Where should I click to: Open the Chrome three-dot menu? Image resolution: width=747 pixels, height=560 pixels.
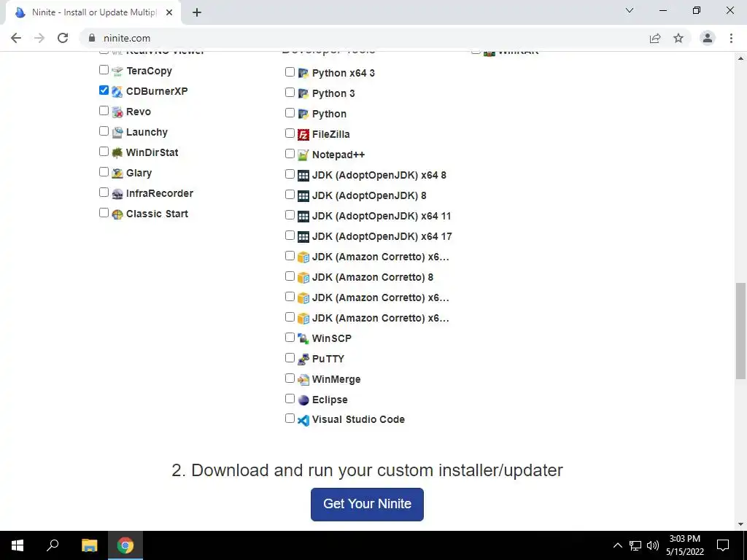[x=731, y=38]
